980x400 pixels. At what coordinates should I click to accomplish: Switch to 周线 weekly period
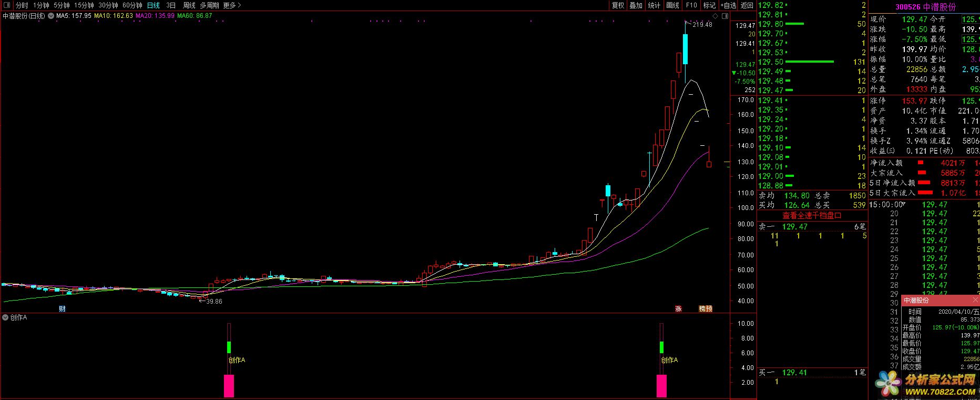pos(189,5)
